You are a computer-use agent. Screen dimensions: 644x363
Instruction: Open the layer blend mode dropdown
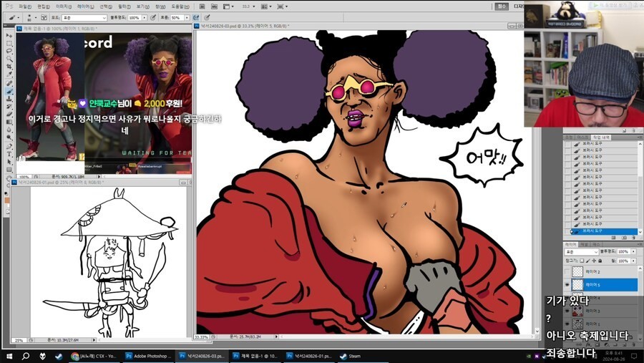point(580,252)
